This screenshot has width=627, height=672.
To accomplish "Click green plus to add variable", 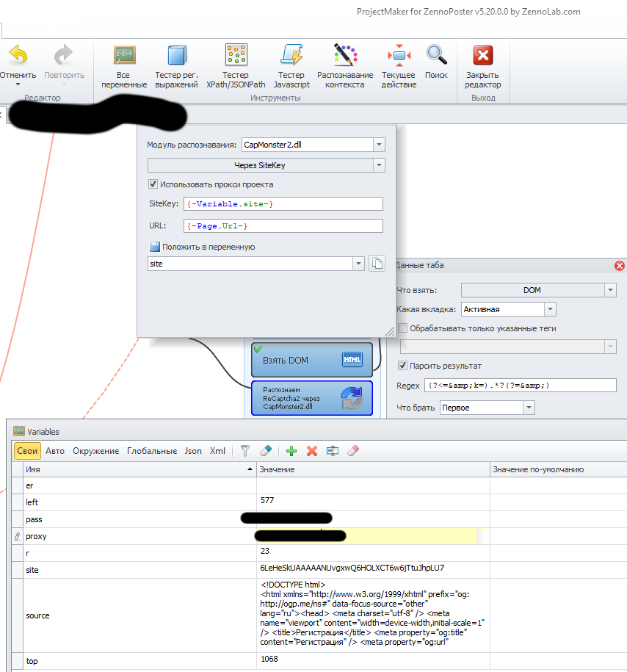I will [291, 451].
